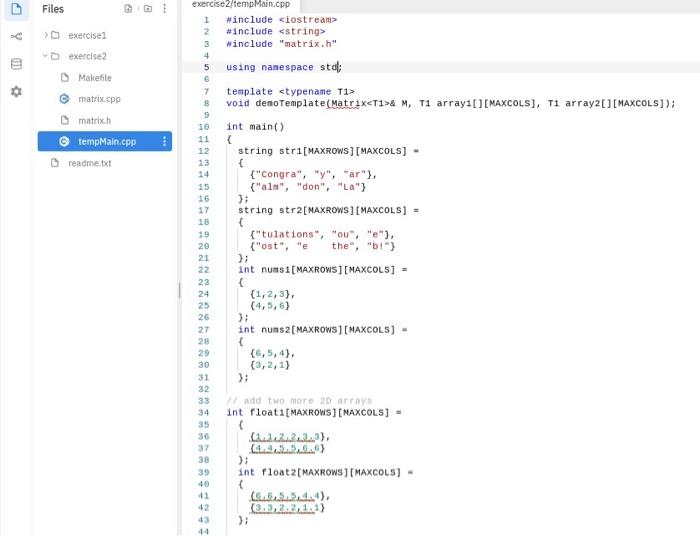
Task: Click the 'Files' panel title
Action: (53, 9)
